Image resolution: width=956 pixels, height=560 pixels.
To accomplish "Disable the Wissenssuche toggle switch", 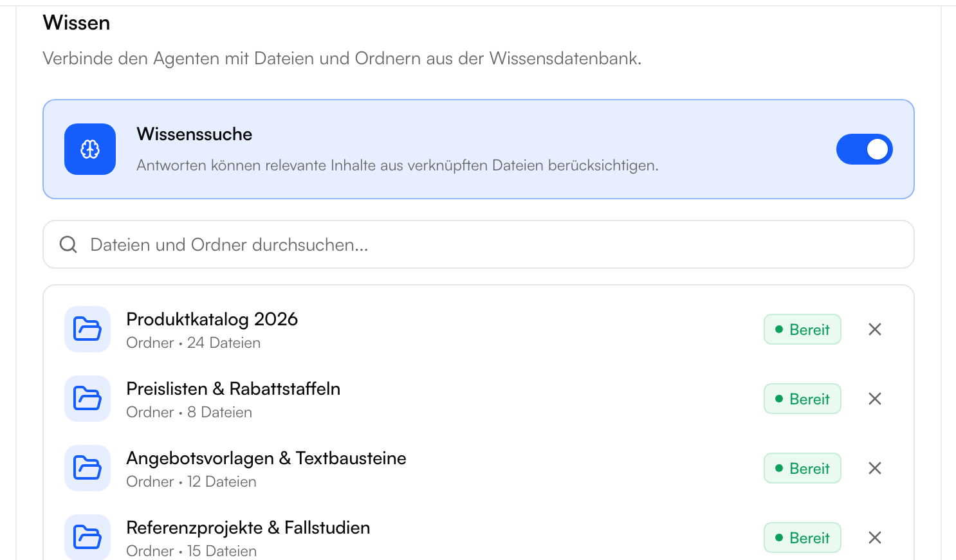I will point(864,149).
